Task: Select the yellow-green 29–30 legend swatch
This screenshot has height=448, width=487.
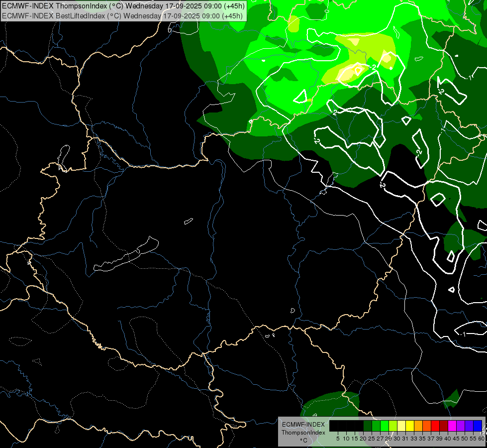Action: 393,426
